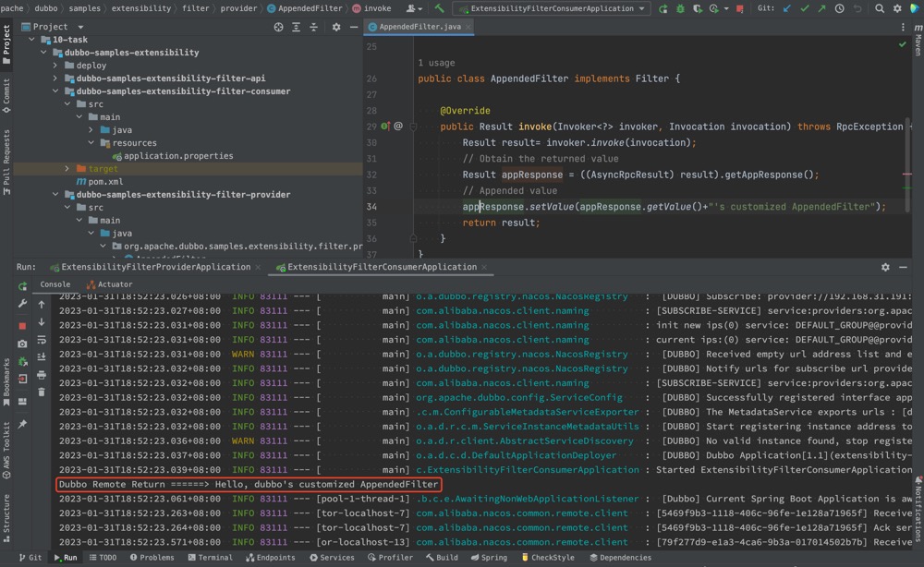Clear console output with the trash icon
This screenshot has height=567, width=924.
[x=41, y=392]
